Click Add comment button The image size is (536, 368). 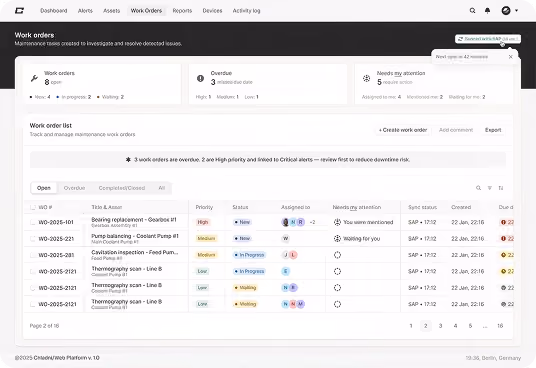[x=456, y=130]
